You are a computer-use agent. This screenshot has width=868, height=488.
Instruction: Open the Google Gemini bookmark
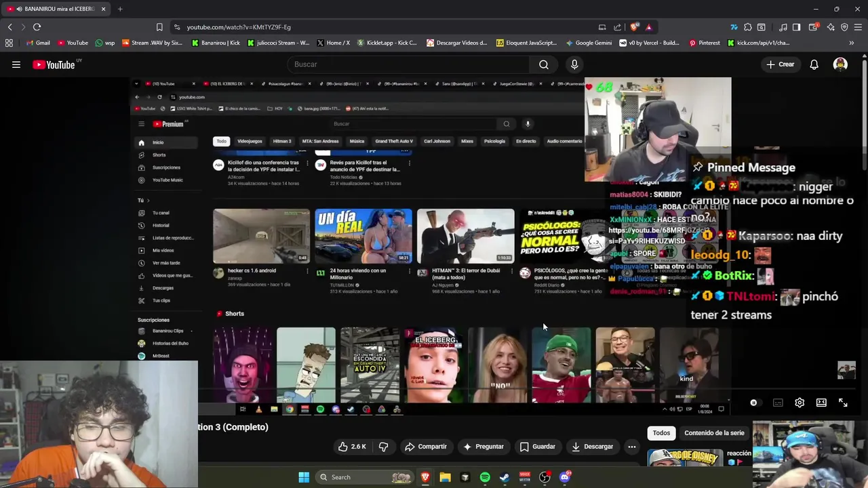pos(588,43)
